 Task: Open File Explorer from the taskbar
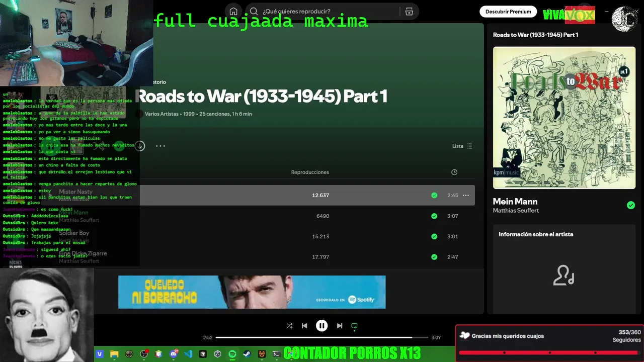tap(114, 354)
